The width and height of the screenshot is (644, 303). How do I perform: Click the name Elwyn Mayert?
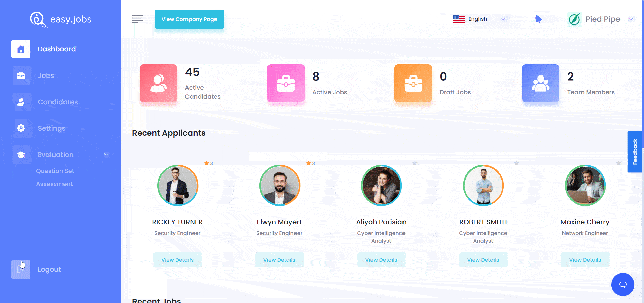point(279,222)
